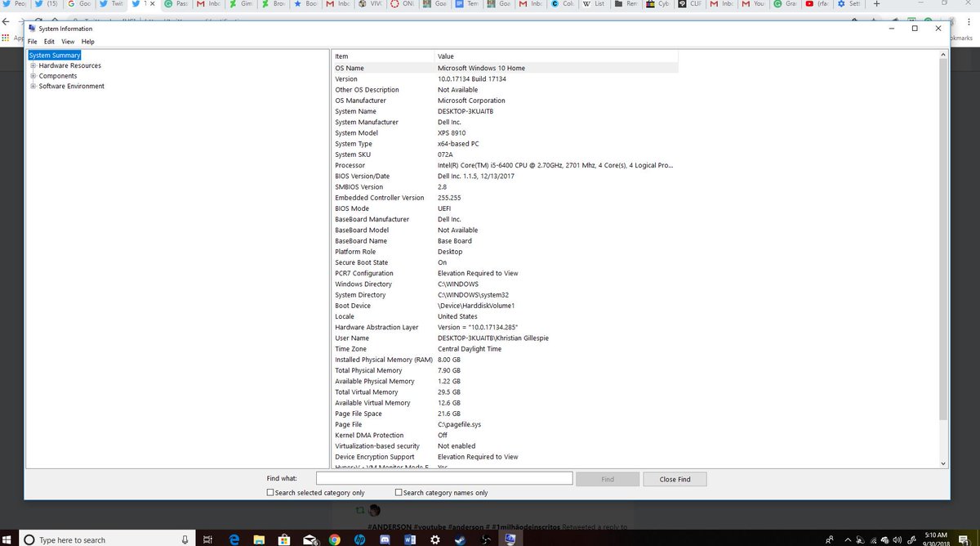This screenshot has width=980, height=546.
Task: Switch to Google Chrome on the taskbar
Action: pyautogui.click(x=334, y=539)
